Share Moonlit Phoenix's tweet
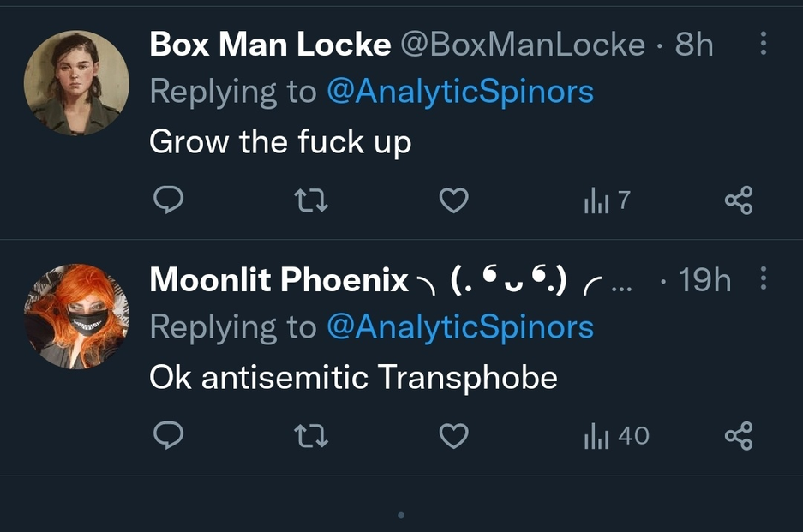This screenshot has width=803, height=532. coord(738,436)
